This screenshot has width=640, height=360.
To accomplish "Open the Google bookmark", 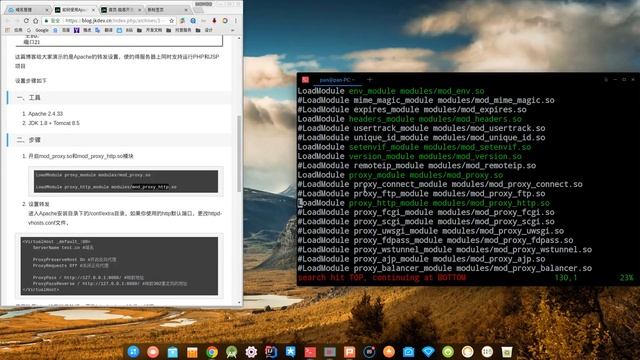I will pos(38,30).
